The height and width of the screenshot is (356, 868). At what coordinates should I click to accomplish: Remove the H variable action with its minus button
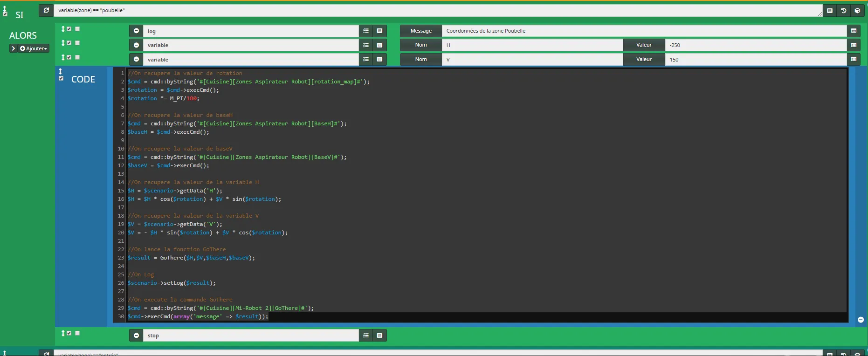(x=136, y=45)
